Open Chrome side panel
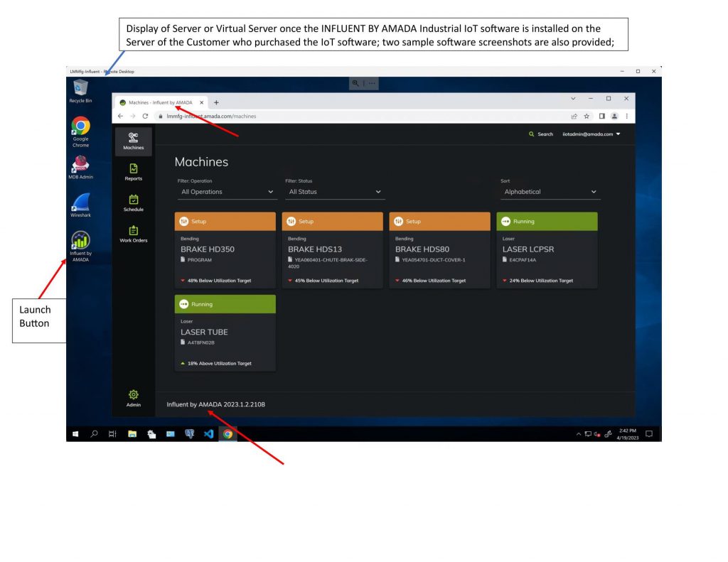728x562 pixels. tap(601, 116)
